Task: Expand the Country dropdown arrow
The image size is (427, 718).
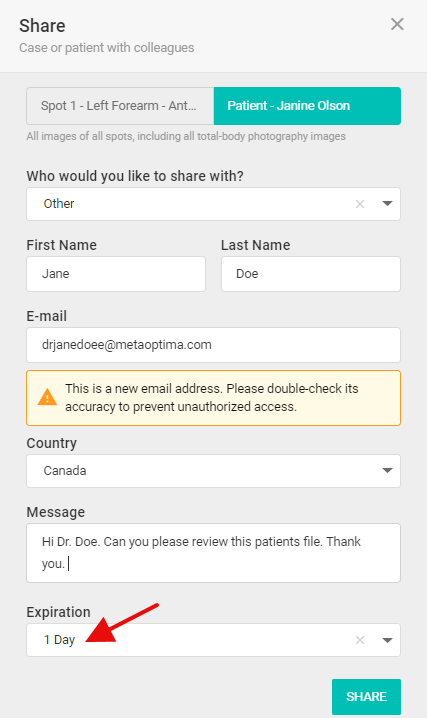Action: click(387, 471)
